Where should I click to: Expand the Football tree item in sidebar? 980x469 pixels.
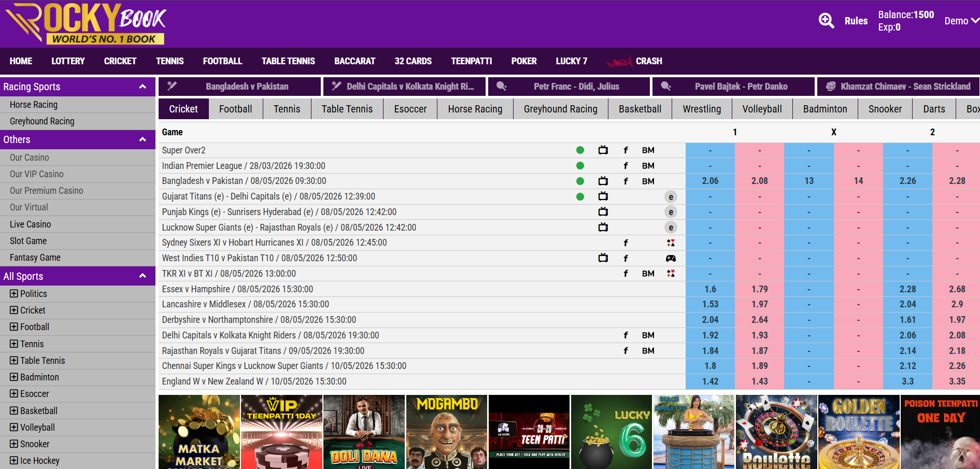14,326
